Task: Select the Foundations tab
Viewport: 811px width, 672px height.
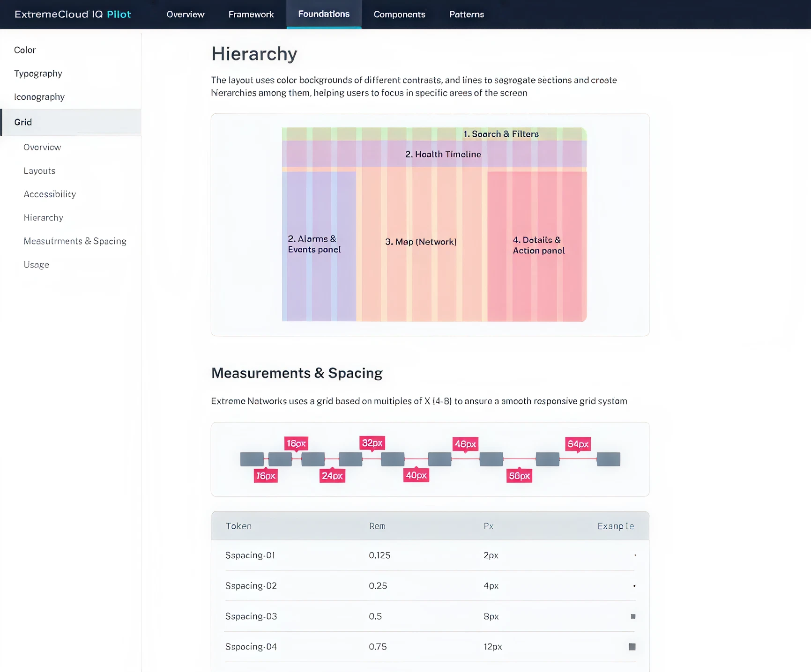Action: [x=324, y=14]
